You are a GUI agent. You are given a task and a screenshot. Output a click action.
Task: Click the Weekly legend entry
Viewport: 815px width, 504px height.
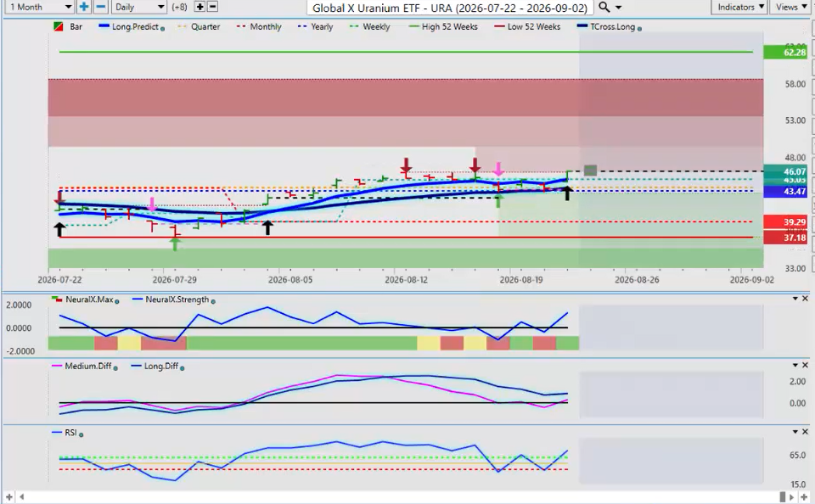click(x=370, y=26)
